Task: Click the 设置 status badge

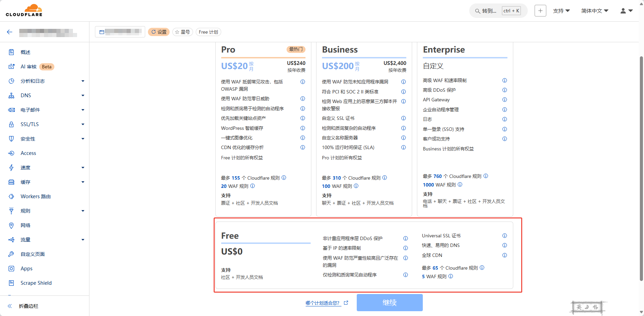Action: click(x=159, y=32)
